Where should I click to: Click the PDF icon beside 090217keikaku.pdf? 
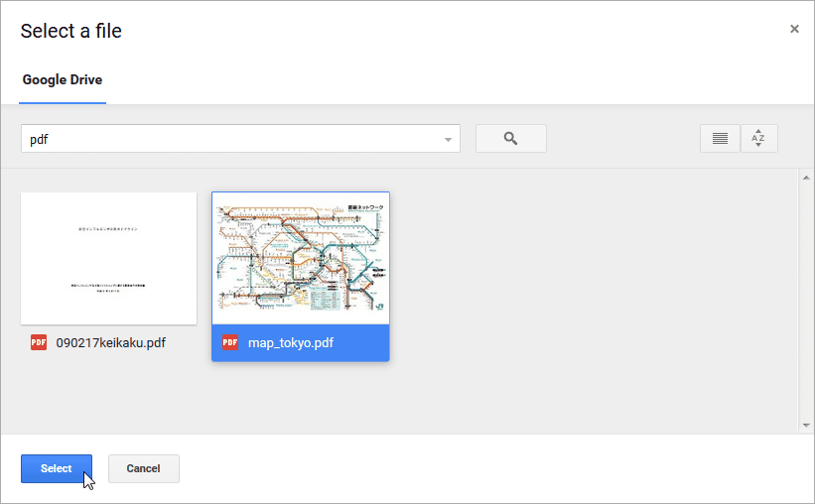click(39, 342)
